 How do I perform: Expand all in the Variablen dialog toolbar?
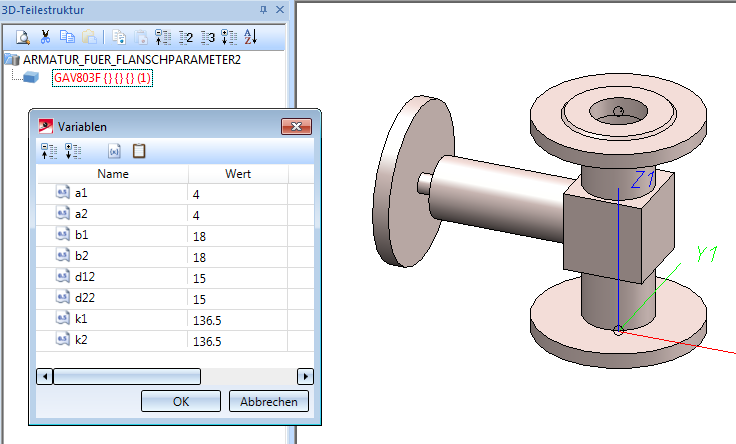click(73, 151)
